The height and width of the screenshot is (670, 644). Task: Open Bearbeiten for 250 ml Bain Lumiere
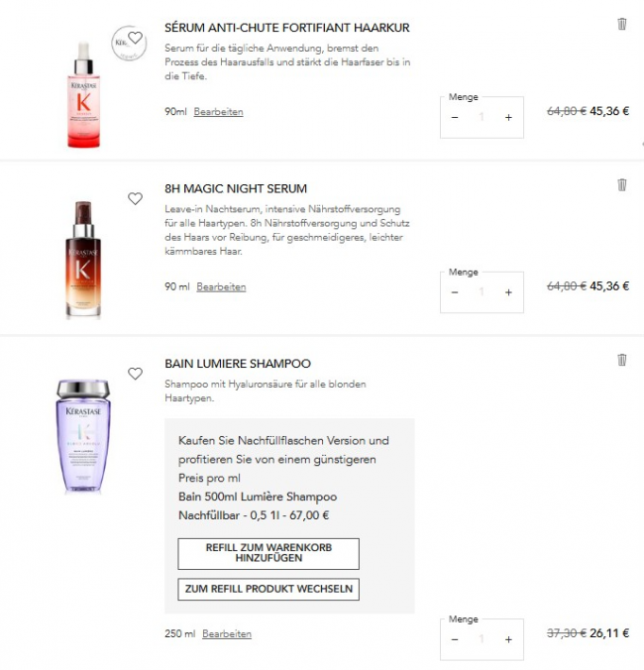pos(227,634)
